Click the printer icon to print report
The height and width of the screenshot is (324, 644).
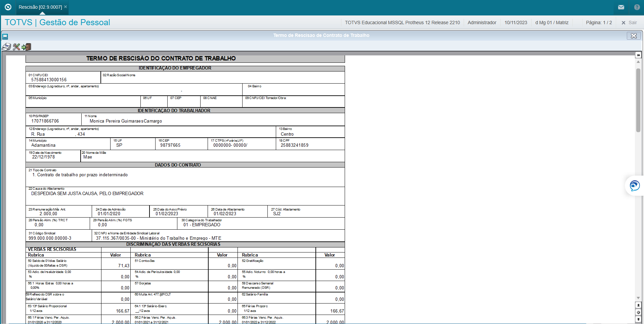point(6,47)
